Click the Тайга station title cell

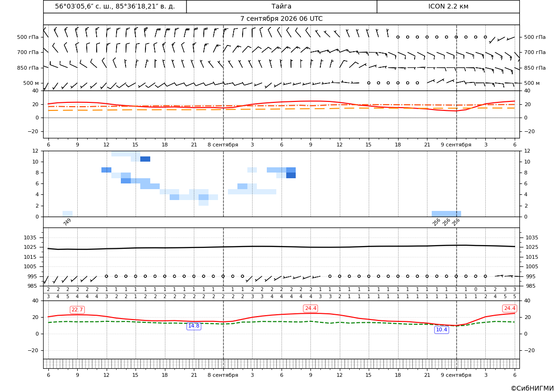(x=282, y=6)
